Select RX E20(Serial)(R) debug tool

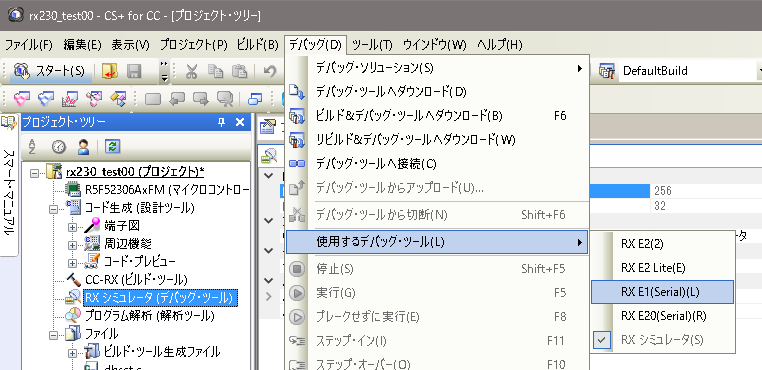coord(663,316)
